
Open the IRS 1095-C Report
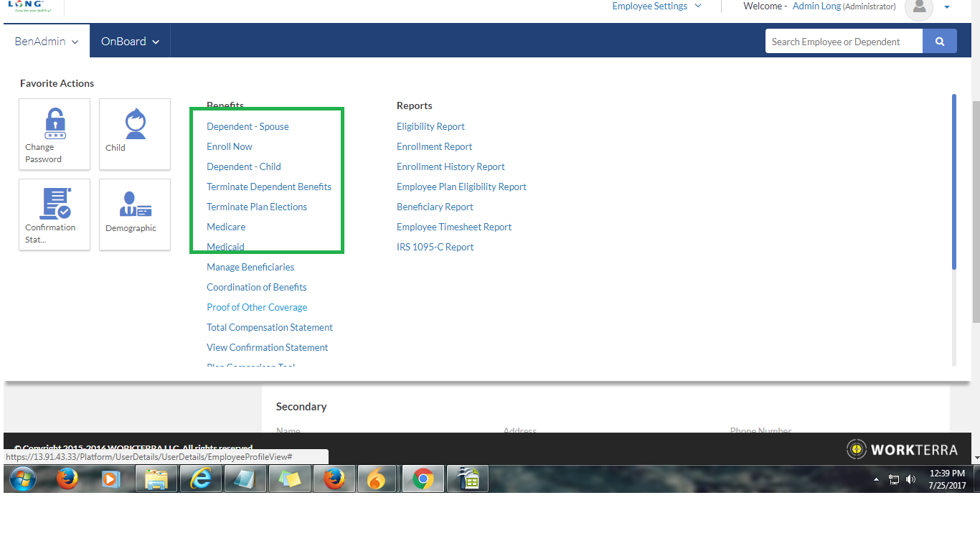pos(435,247)
